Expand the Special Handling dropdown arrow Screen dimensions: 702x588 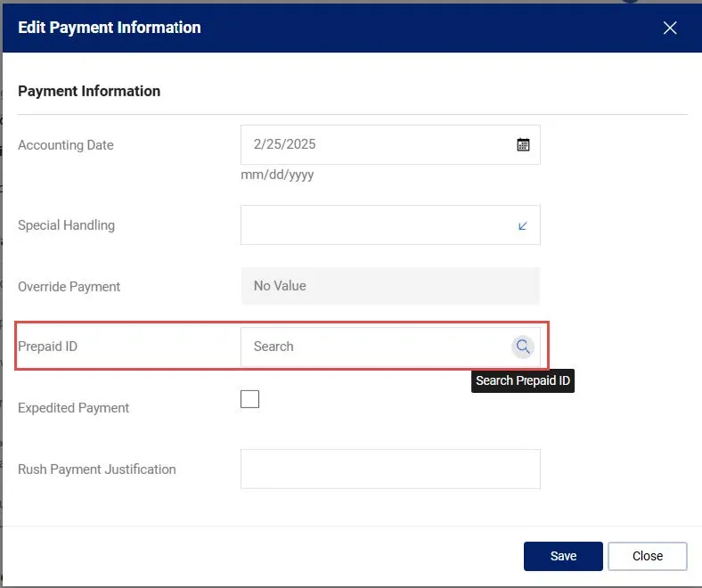(x=522, y=225)
